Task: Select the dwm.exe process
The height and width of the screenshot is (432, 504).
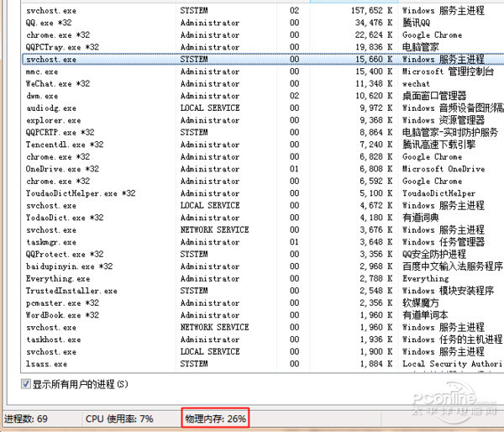Action: click(263, 96)
